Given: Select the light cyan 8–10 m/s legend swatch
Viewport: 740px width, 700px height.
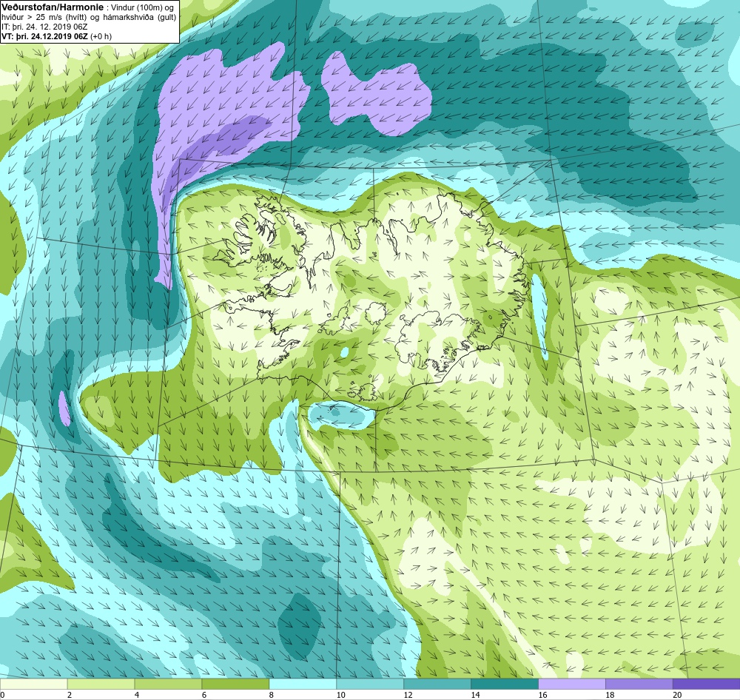Looking at the screenshot, I should (x=303, y=684).
